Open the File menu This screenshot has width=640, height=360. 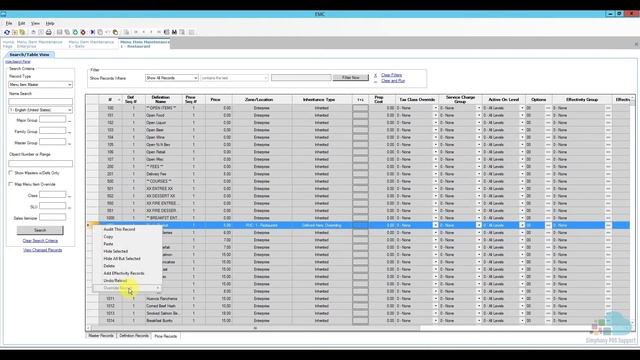point(9,24)
